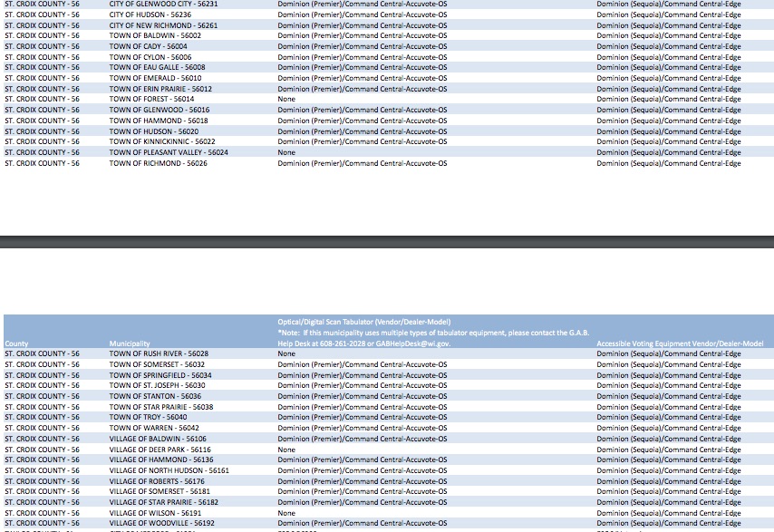The image size is (774, 532).
Task: Click tabulator model in Village of Roberts row
Action: coord(363,480)
